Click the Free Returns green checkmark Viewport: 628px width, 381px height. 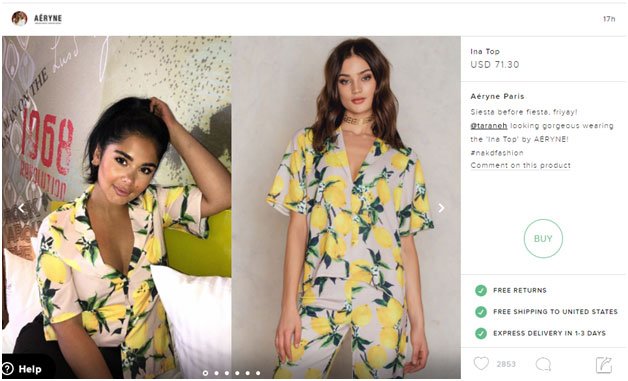(481, 290)
